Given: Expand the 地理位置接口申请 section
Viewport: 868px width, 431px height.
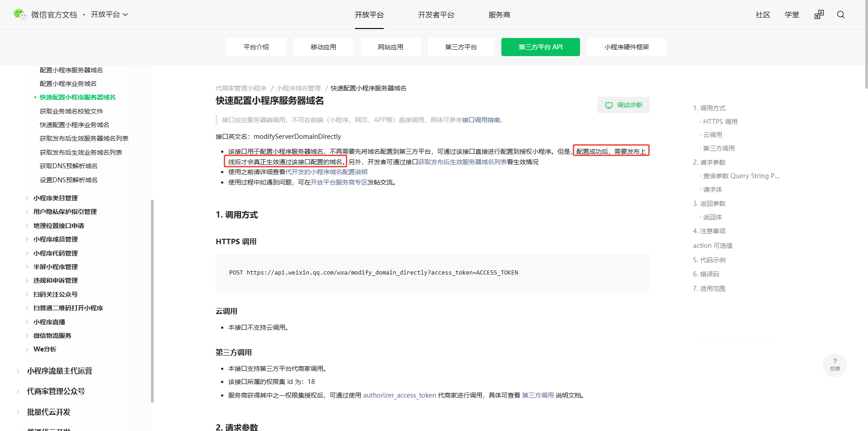Looking at the screenshot, I should 59,226.
